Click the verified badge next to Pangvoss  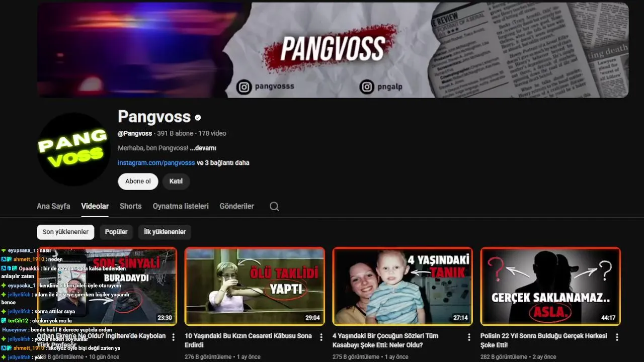[198, 118]
